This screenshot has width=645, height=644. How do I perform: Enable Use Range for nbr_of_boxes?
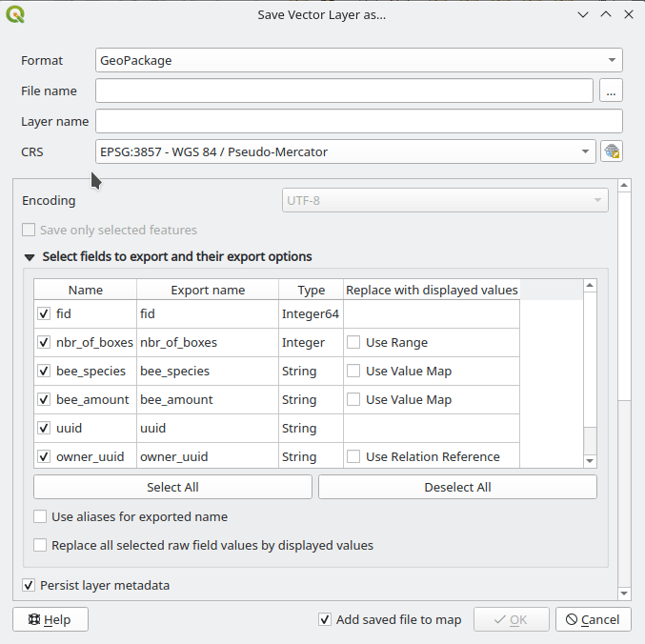tap(353, 342)
